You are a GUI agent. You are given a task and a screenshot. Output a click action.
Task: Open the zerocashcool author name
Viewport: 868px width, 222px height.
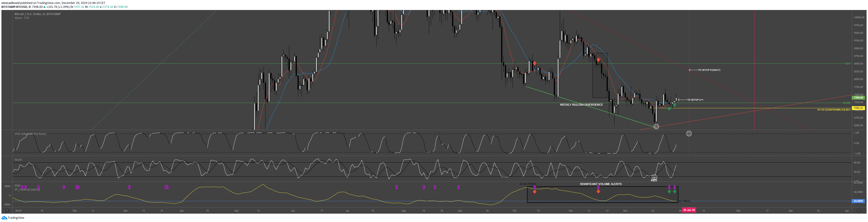click(10, 3)
